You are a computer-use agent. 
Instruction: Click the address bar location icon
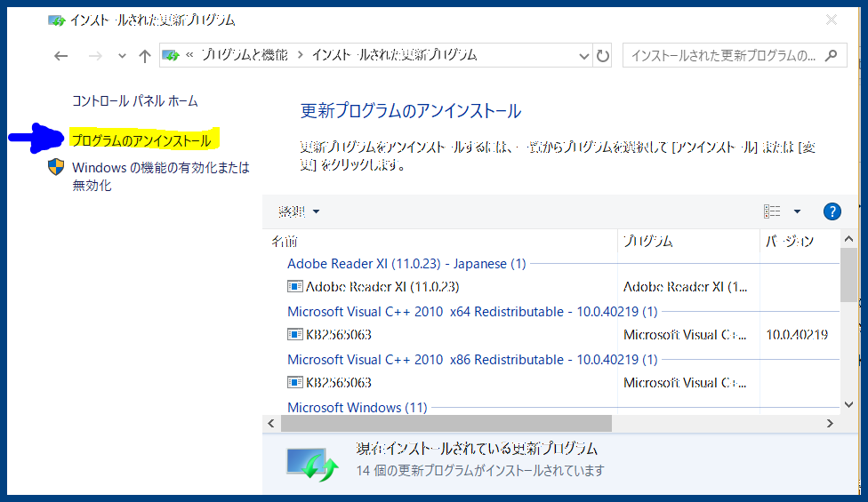171,55
